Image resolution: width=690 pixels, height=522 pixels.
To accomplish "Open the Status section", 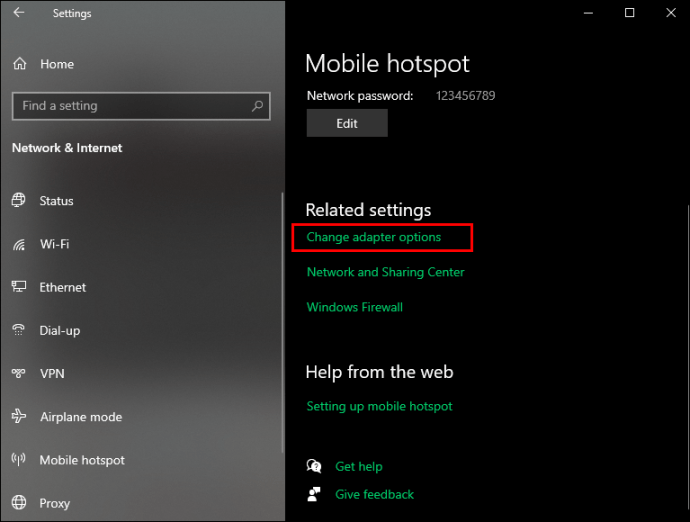I will 56,201.
